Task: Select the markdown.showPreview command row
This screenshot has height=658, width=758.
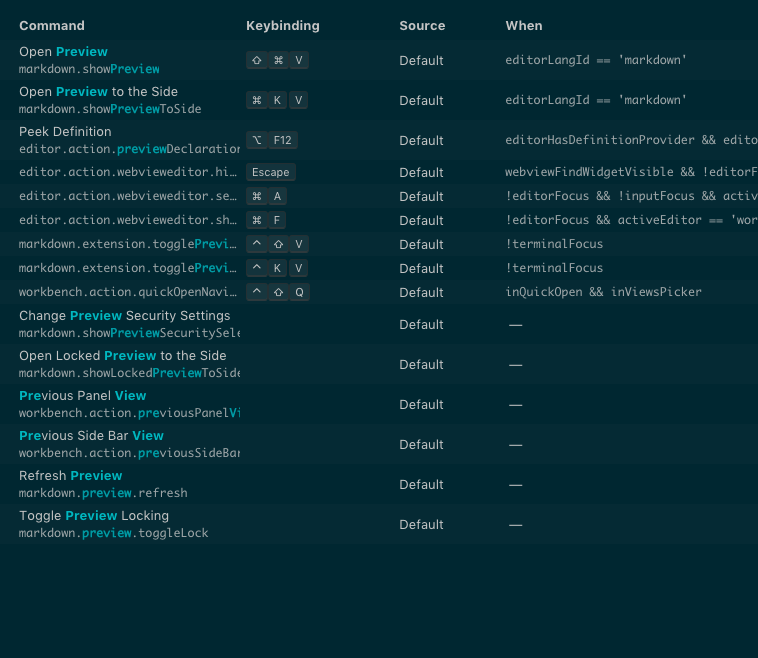Action: coord(379,60)
